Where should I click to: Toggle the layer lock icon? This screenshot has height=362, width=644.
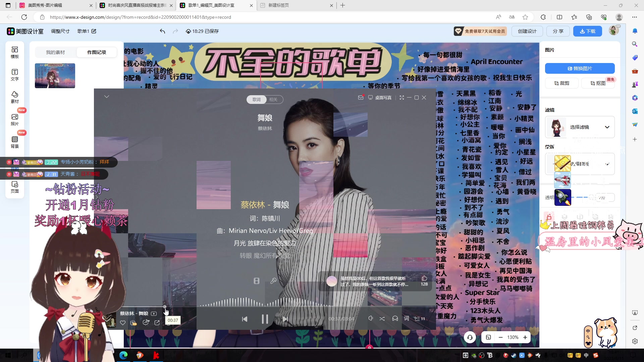[x=549, y=217]
